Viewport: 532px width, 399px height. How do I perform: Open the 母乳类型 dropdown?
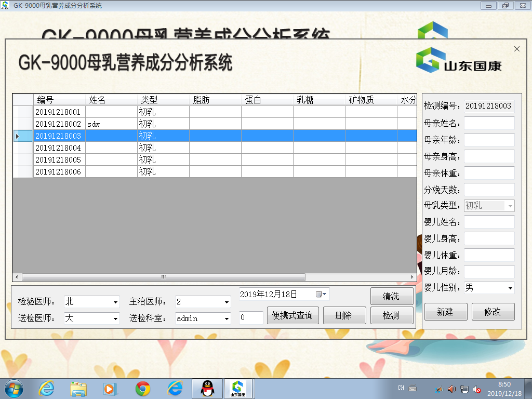point(510,206)
